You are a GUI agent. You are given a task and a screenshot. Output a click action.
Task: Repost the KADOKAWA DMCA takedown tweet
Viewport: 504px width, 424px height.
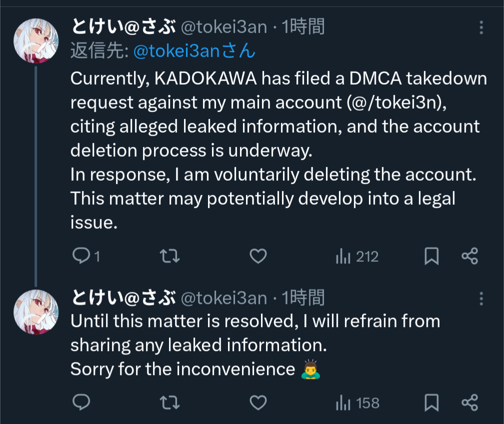click(x=169, y=257)
